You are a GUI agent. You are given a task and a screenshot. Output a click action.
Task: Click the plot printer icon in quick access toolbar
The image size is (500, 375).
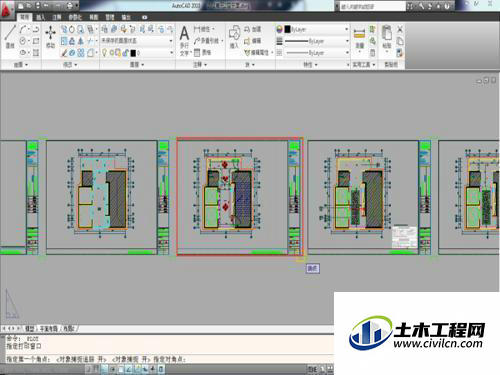pyautogui.click(x=69, y=6)
